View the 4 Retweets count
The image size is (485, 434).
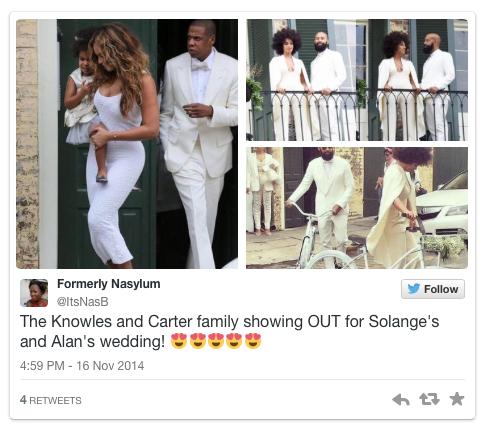click(x=51, y=400)
